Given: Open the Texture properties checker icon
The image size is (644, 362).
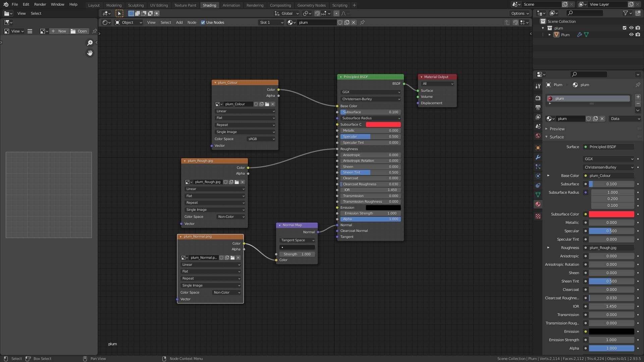Looking at the screenshot, I should pyautogui.click(x=538, y=216).
